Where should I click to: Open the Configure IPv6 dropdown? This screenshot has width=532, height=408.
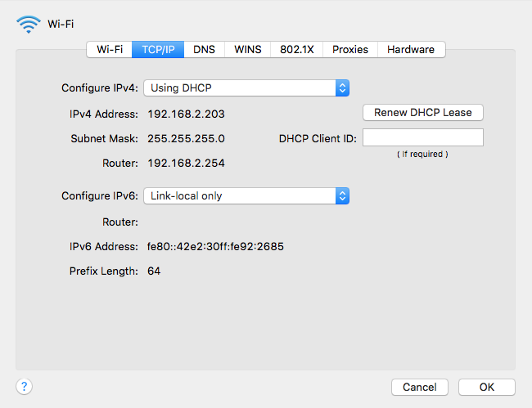coord(246,196)
